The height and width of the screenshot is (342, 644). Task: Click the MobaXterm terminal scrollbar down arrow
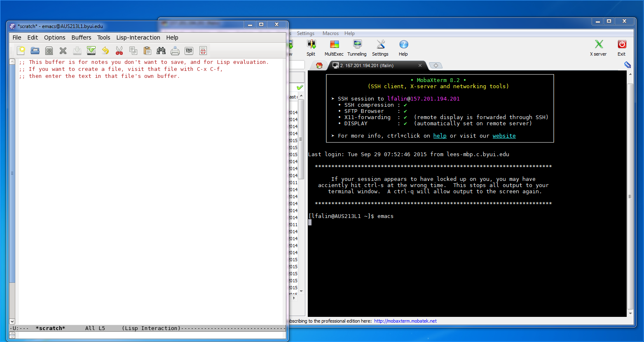coord(630,314)
